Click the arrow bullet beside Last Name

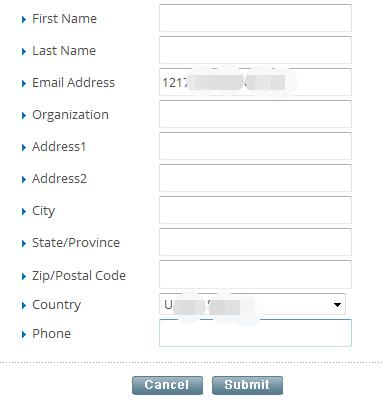pos(24,51)
